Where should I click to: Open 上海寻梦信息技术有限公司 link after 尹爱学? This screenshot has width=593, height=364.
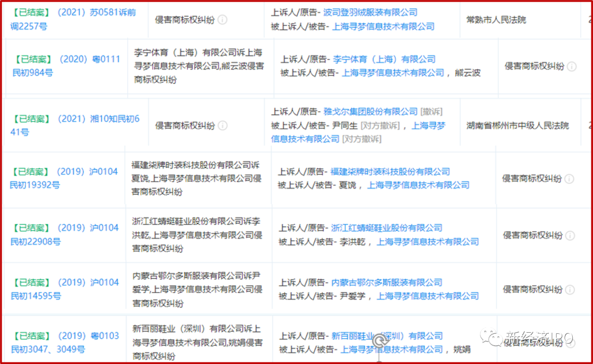click(x=427, y=296)
